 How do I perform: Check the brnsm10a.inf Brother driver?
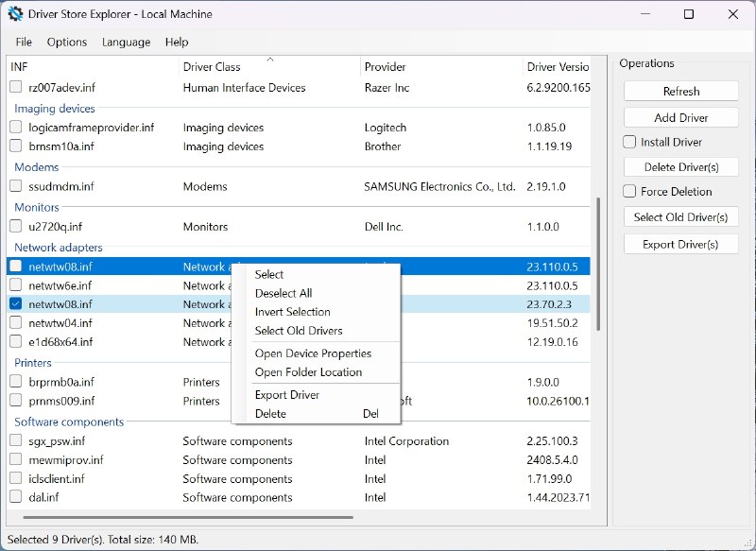click(14, 146)
